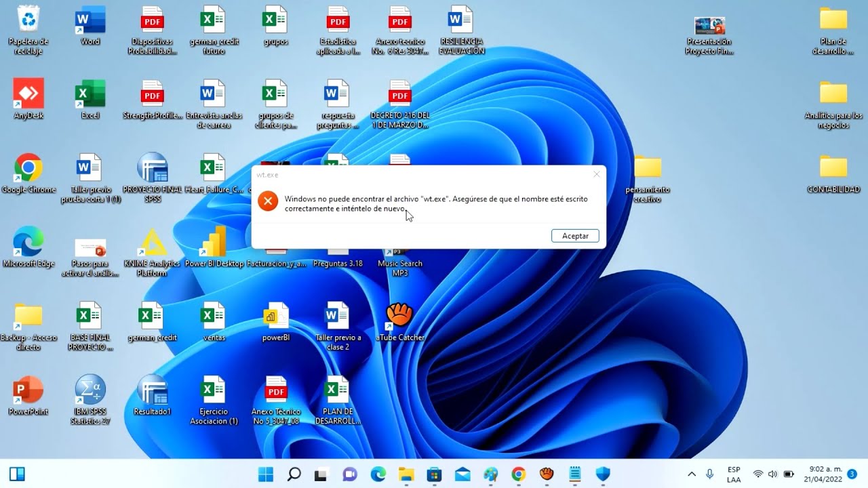Select the Analítica para los negocios folder
The image size is (868, 488).
click(833, 104)
